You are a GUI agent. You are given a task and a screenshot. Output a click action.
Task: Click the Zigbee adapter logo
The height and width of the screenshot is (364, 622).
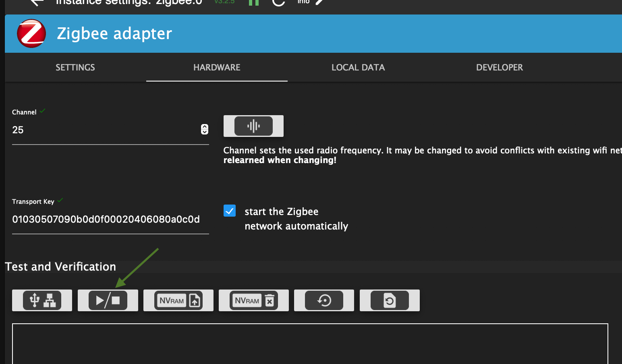click(x=31, y=33)
